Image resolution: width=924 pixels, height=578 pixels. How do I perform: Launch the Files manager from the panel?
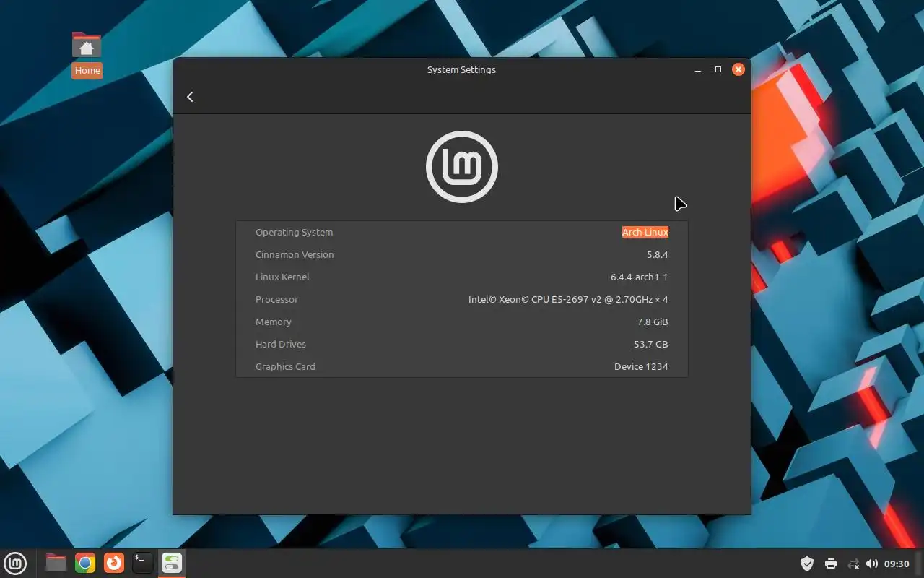(56, 563)
